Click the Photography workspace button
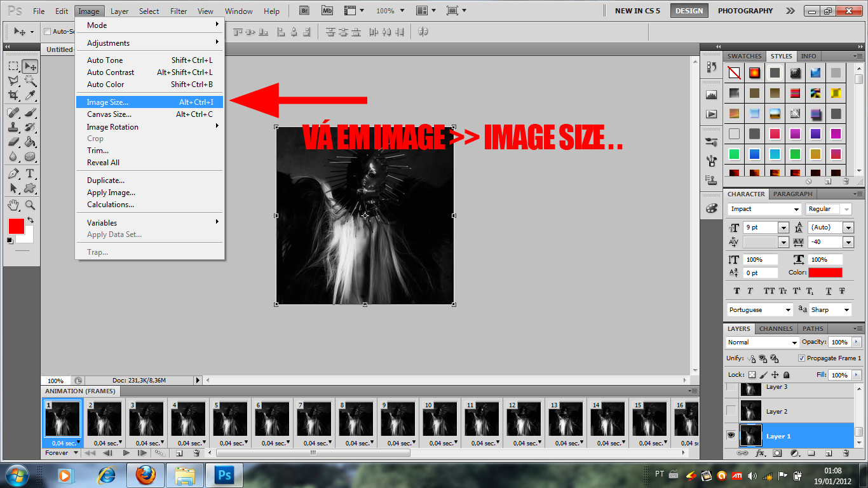The image size is (868, 488). pyautogui.click(x=745, y=11)
